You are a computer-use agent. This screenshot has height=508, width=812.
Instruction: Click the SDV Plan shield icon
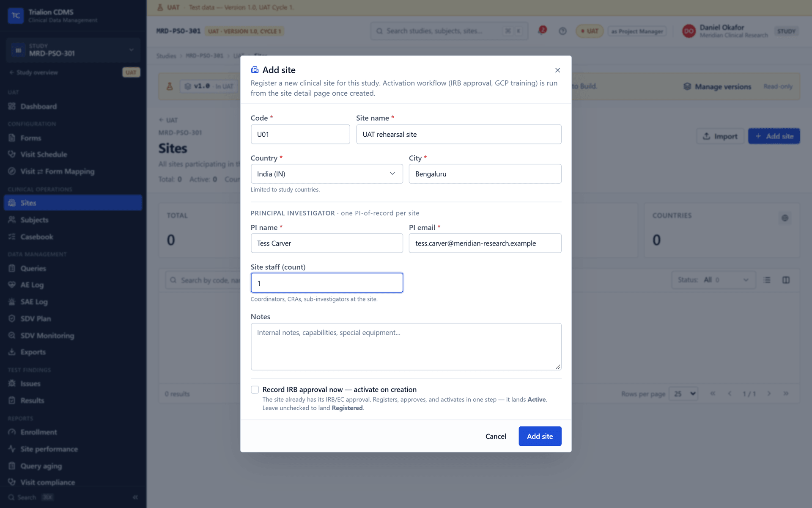12,318
